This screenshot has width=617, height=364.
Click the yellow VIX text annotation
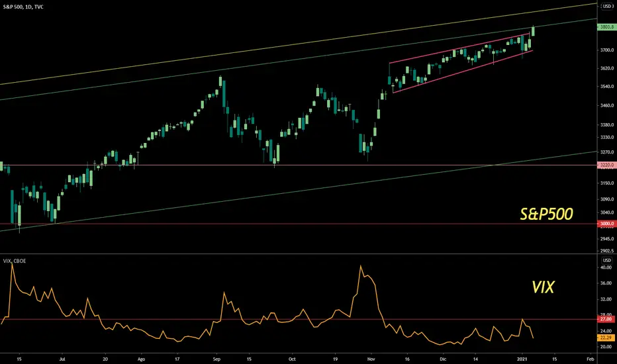point(543,287)
